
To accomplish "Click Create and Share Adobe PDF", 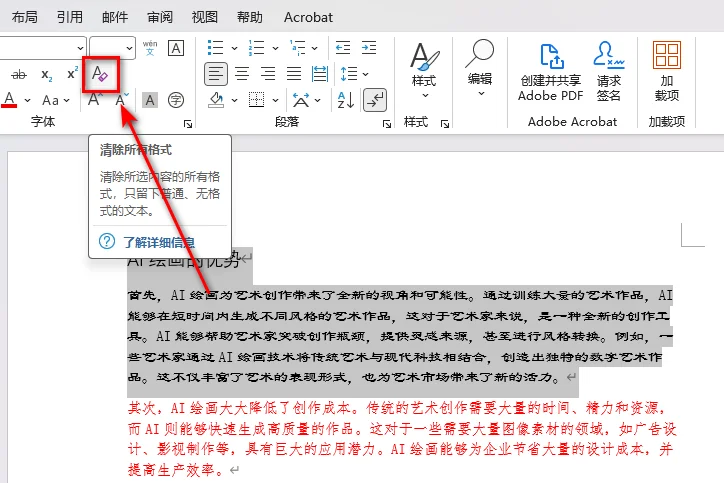I will (550, 72).
